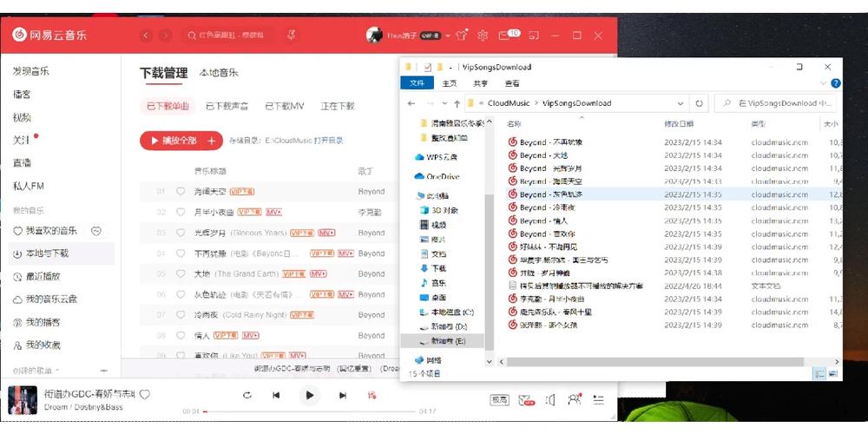
Task: Expand the user account dropdown arrow
Action: tap(447, 36)
